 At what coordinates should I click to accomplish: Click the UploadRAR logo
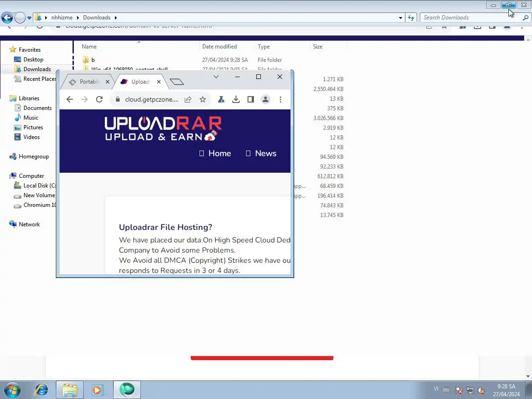[163, 128]
